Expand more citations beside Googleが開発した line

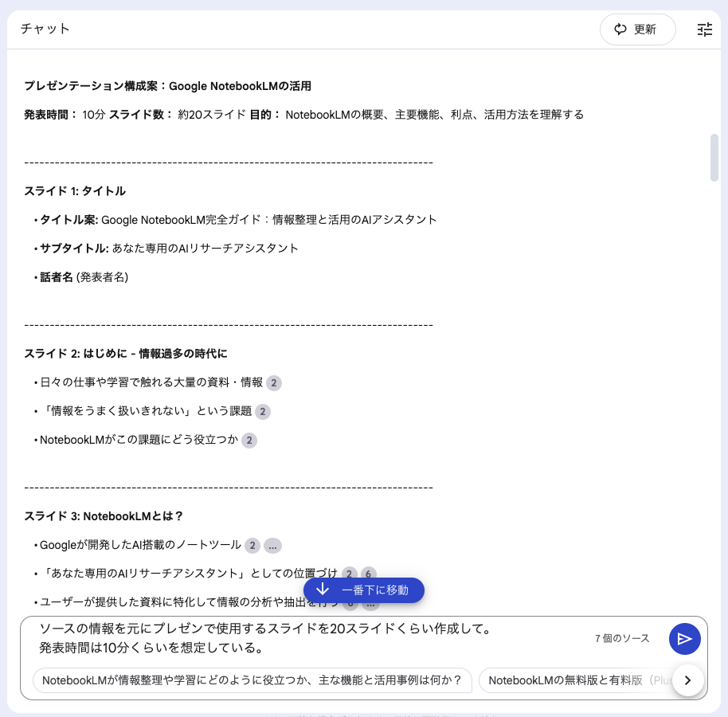point(272,546)
